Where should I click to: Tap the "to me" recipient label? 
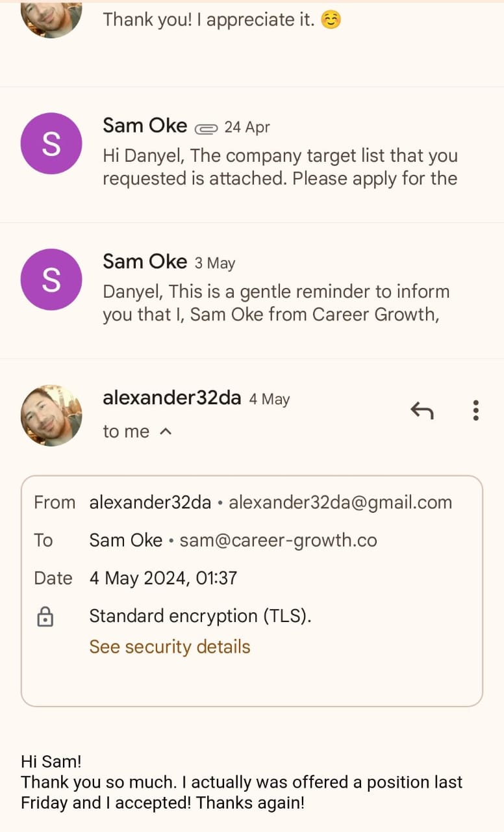[x=126, y=432]
